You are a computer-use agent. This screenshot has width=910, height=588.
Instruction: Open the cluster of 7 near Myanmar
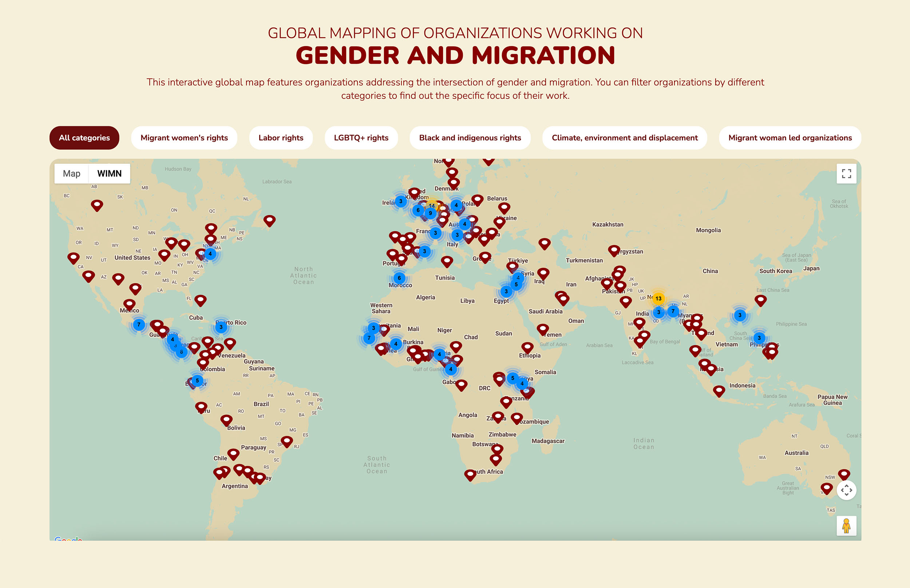(x=673, y=311)
